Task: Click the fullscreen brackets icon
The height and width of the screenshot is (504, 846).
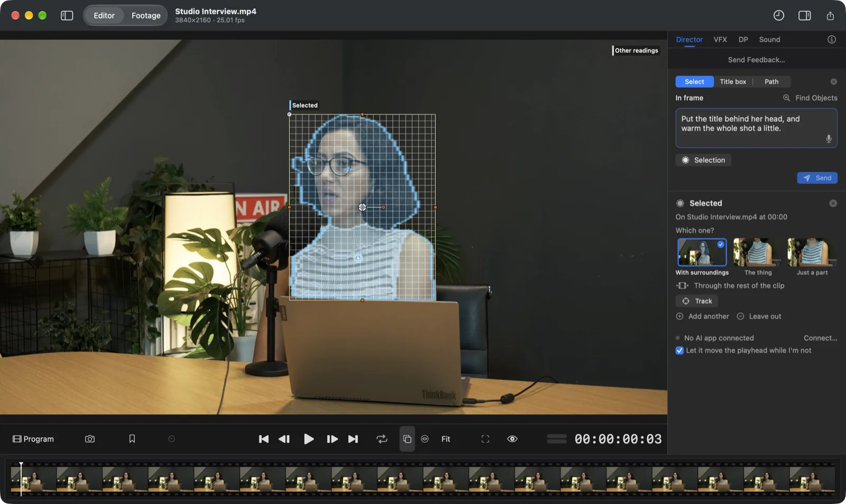Action: click(485, 439)
